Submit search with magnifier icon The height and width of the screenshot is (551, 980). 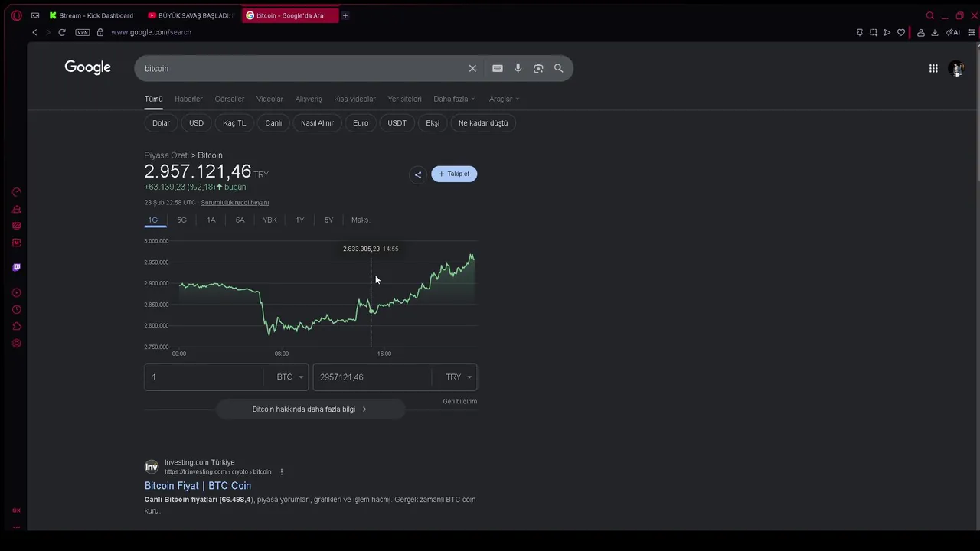click(559, 68)
